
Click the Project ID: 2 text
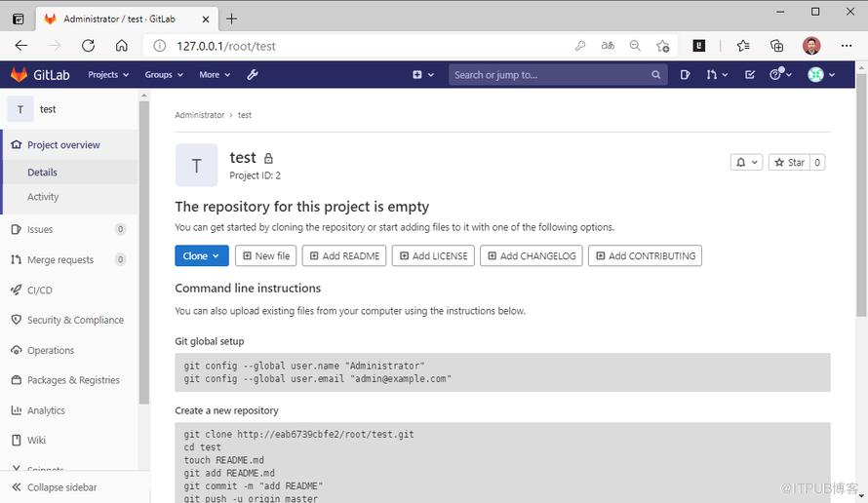(x=256, y=175)
